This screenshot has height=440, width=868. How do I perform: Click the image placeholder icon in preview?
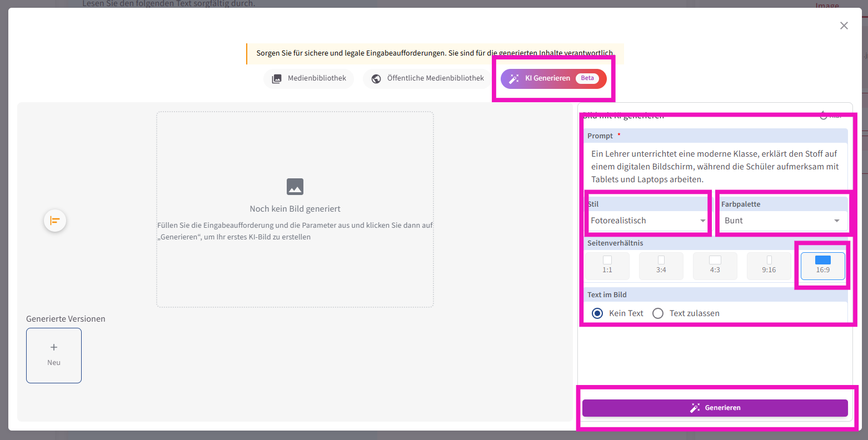pyautogui.click(x=295, y=187)
